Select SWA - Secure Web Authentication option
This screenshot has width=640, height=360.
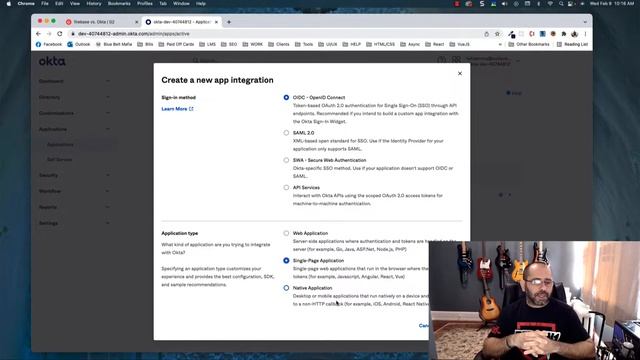click(x=286, y=160)
